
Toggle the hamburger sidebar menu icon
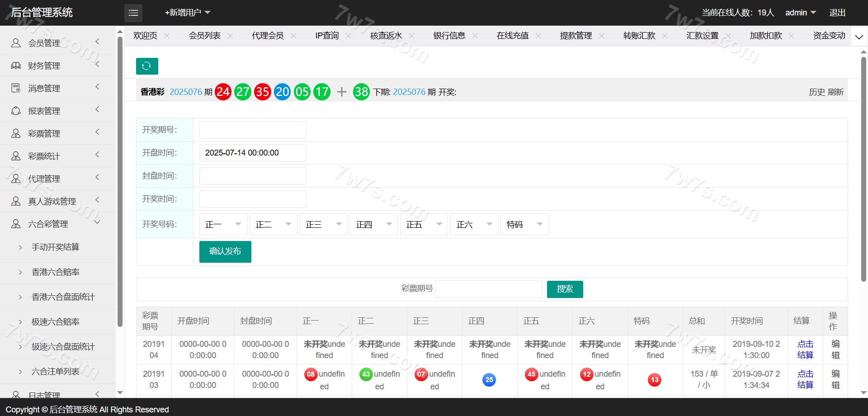(133, 13)
